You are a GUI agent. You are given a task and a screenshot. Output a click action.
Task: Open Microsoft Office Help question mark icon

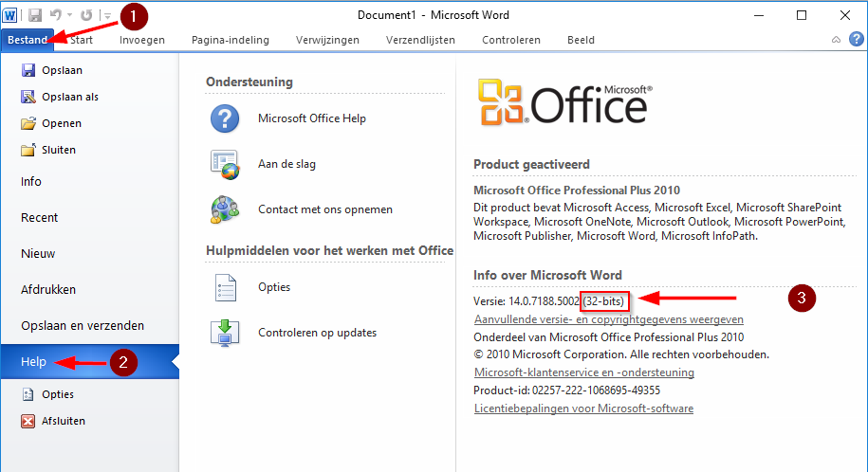click(224, 118)
